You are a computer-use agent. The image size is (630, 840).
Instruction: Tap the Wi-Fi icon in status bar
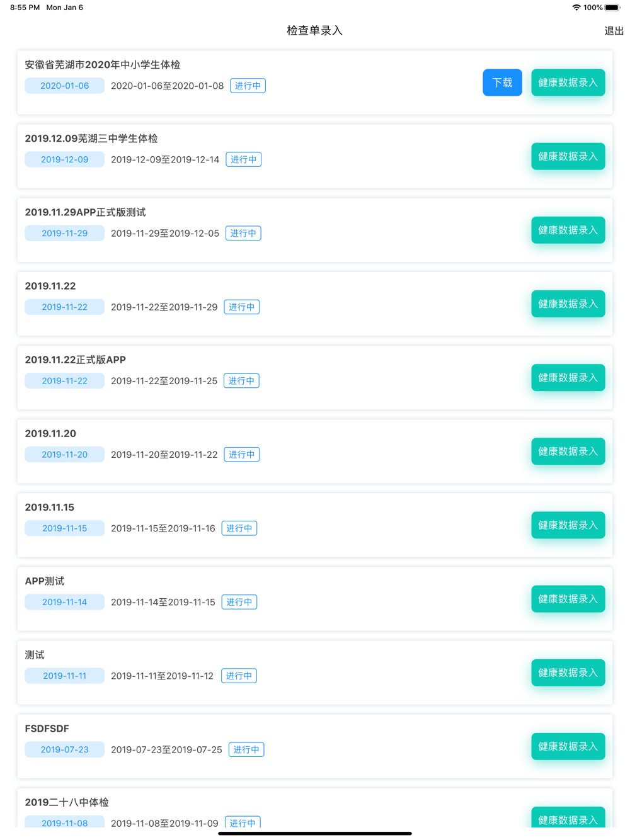[576, 8]
